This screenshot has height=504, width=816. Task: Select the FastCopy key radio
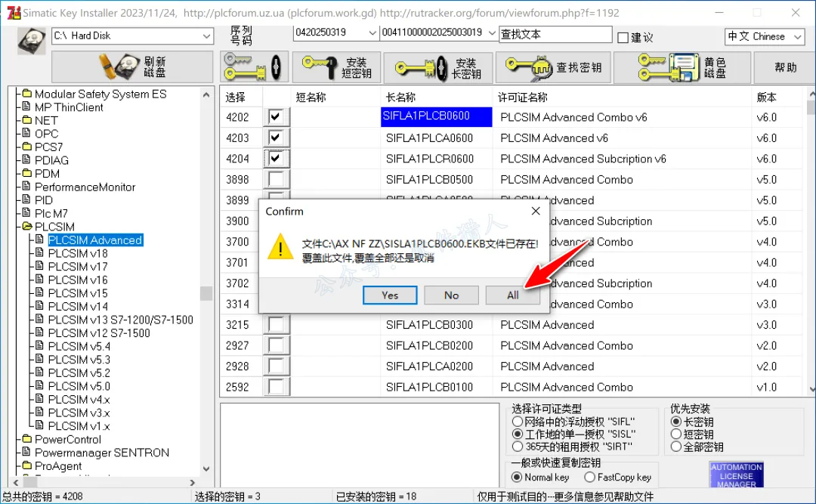point(589,477)
